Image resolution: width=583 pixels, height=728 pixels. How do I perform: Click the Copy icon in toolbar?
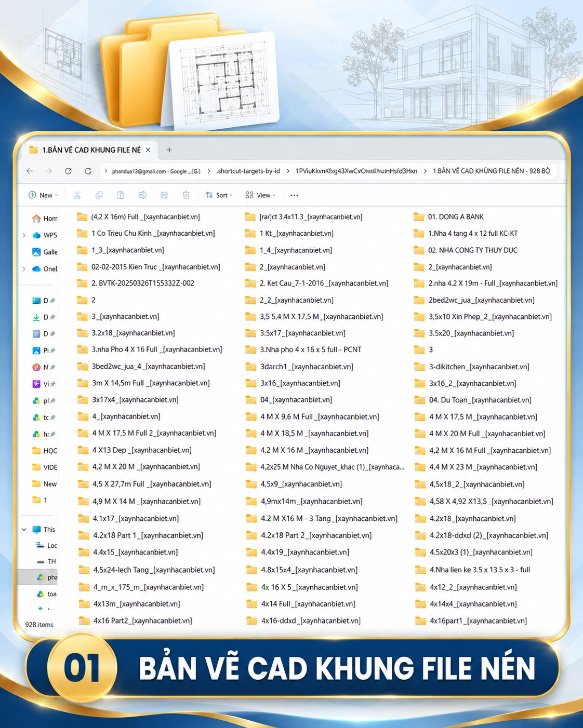click(x=99, y=195)
